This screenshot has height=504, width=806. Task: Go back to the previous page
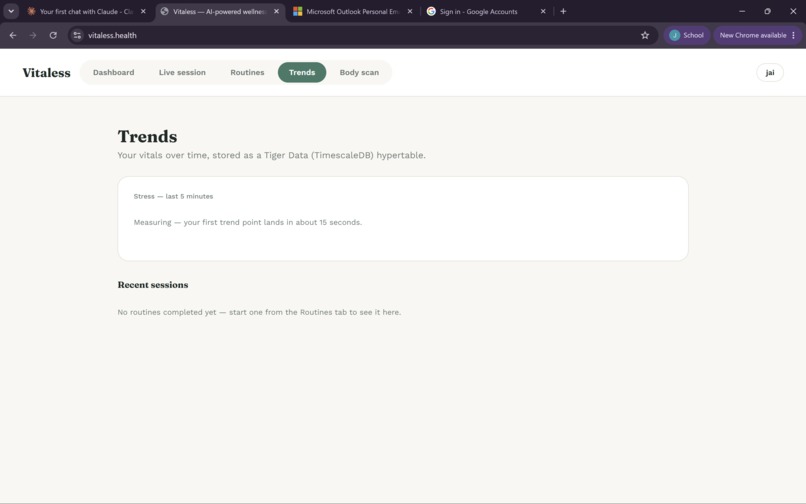point(13,35)
